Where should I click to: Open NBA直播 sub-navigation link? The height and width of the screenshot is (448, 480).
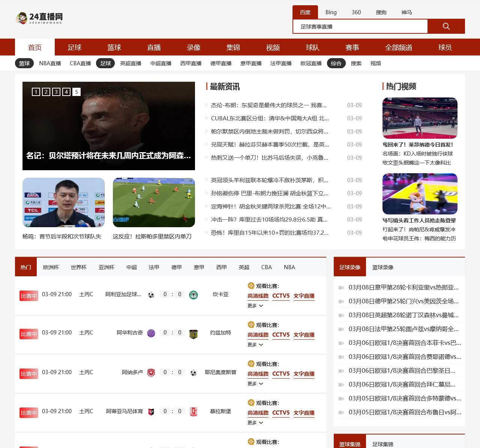[50, 63]
